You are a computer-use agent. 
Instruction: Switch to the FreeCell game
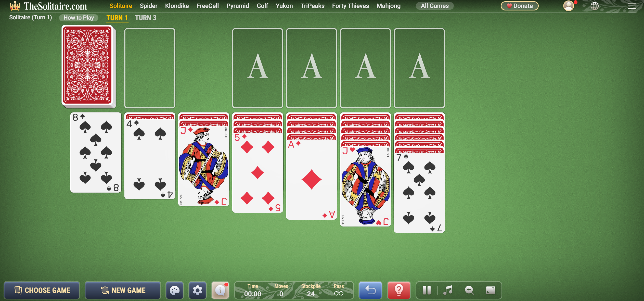click(x=208, y=6)
